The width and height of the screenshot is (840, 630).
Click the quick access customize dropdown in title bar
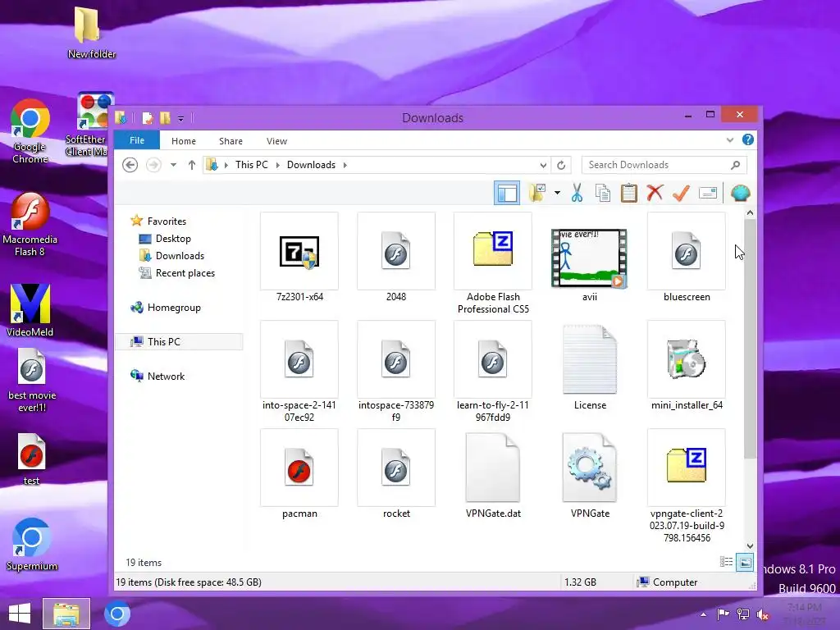pyautogui.click(x=180, y=118)
